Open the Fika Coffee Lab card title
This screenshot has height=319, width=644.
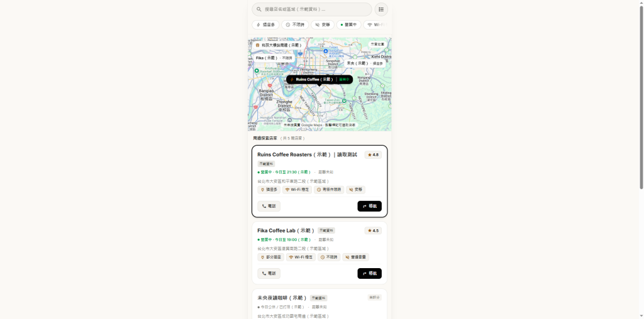click(x=286, y=230)
